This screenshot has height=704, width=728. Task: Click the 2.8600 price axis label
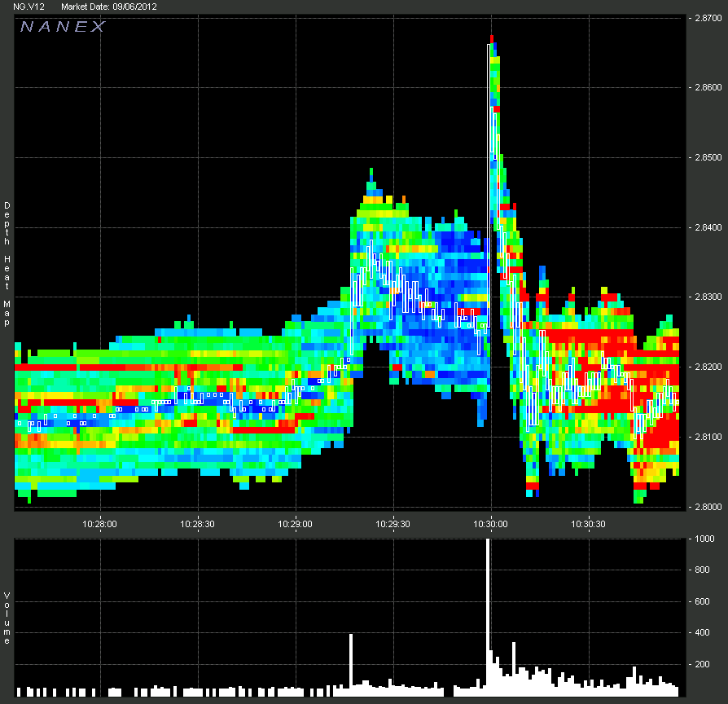pos(708,87)
